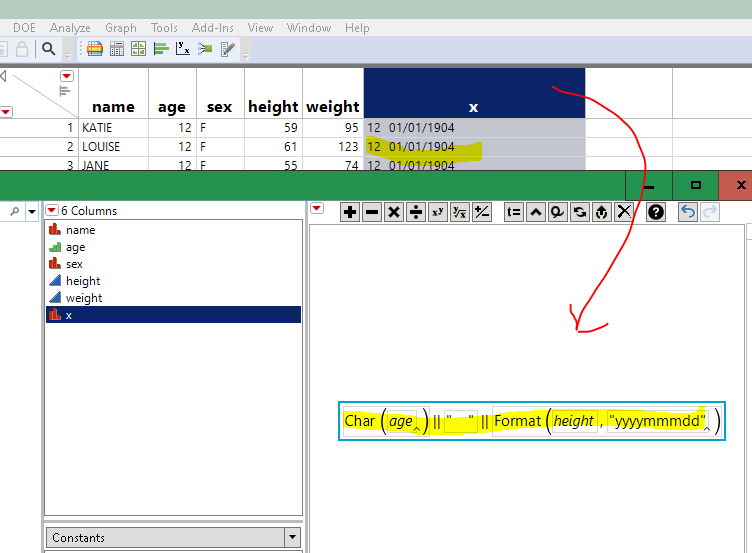752x553 pixels.
Task: Open the Analyze menu
Action: click(70, 28)
